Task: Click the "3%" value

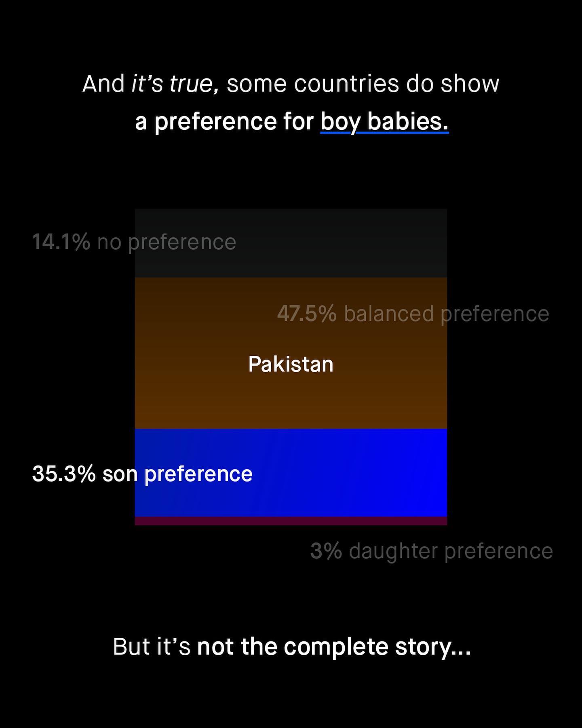Action: [326, 551]
